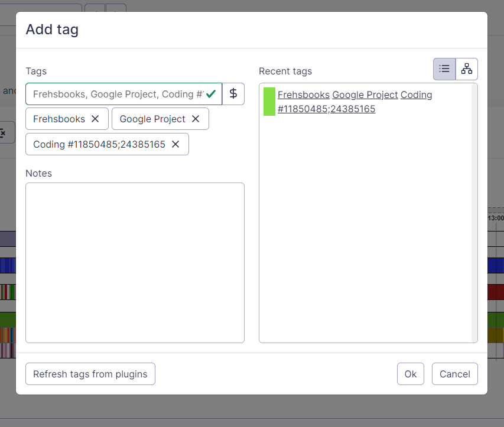
Task: Toggle the dollar sign billable button
Action: tap(233, 94)
